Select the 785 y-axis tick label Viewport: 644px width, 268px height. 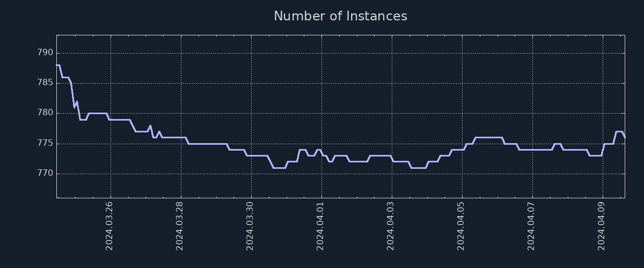[45, 83]
